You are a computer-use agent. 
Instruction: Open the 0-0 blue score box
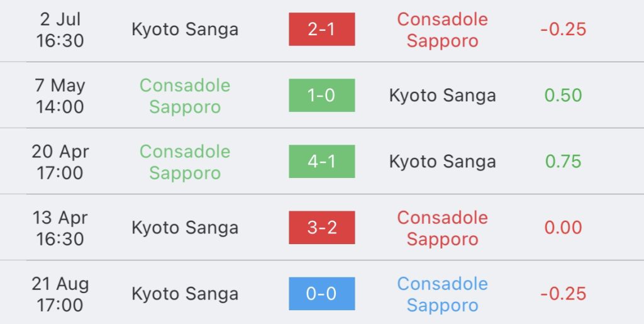(321, 294)
